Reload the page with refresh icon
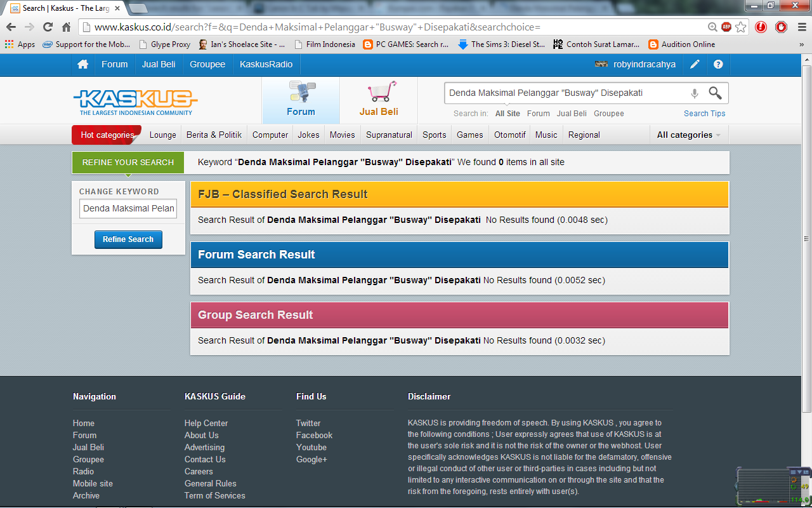Screen dimensions: 812x508 48,27
